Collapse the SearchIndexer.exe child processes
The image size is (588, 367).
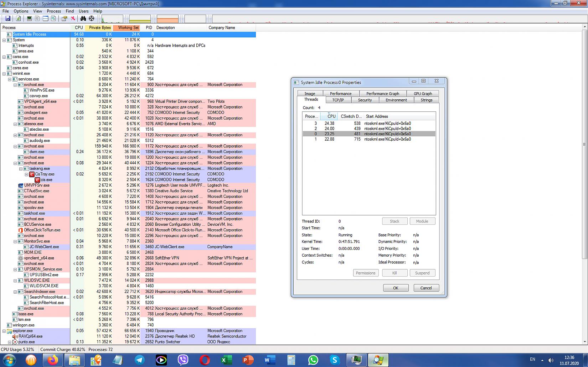pyautogui.click(x=15, y=292)
